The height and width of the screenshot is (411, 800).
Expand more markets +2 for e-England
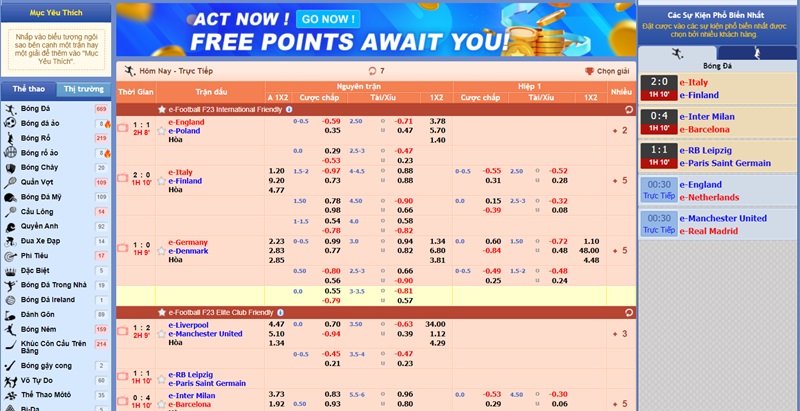click(x=620, y=131)
